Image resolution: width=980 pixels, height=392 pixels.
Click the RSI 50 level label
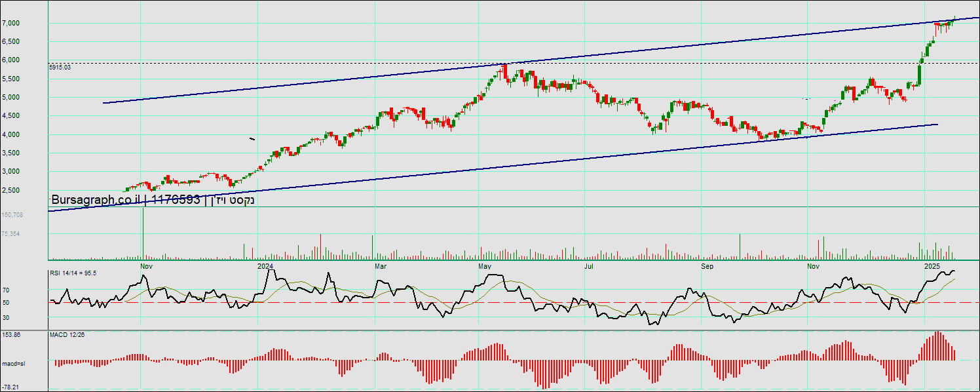6,303
